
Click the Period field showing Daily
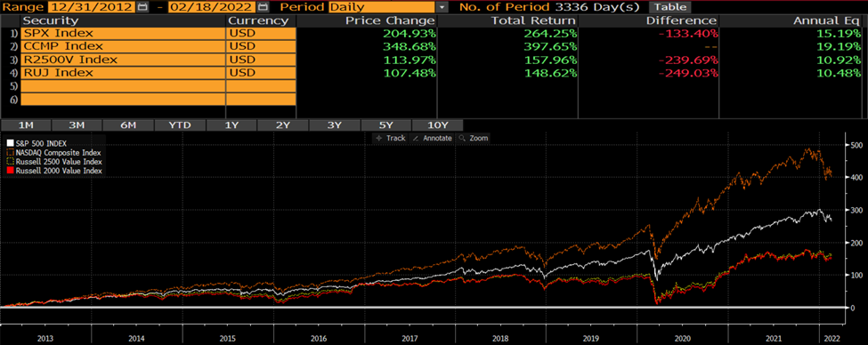tap(381, 7)
